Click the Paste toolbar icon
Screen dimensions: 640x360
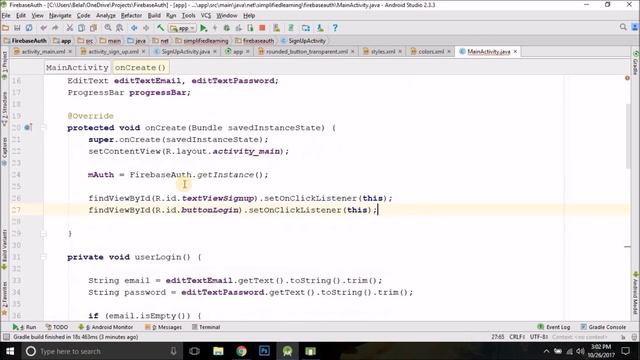(93, 28)
